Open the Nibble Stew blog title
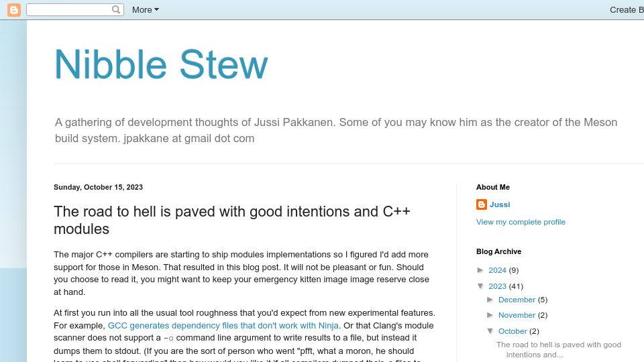 coord(161,64)
